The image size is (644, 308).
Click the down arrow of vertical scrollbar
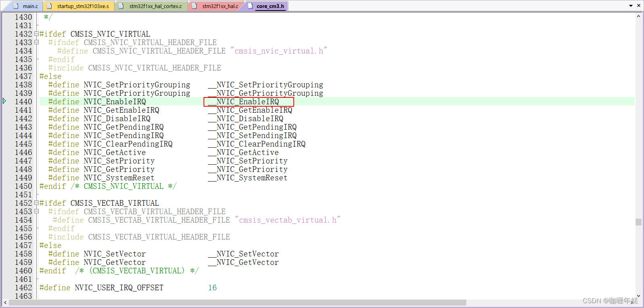pyautogui.click(x=638, y=296)
